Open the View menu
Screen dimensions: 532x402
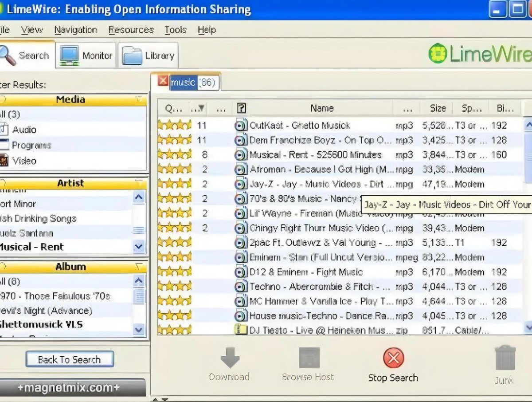[32, 30]
